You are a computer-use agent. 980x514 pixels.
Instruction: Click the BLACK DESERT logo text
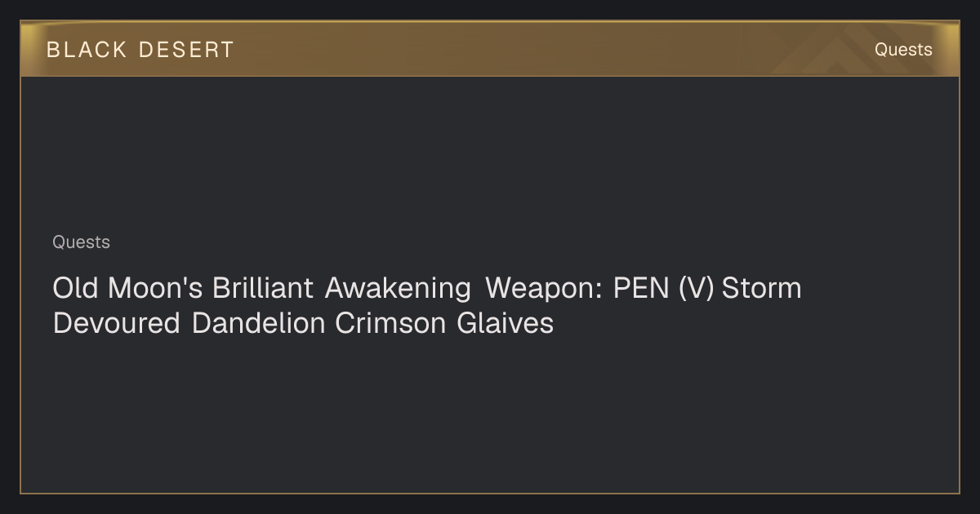pos(140,50)
